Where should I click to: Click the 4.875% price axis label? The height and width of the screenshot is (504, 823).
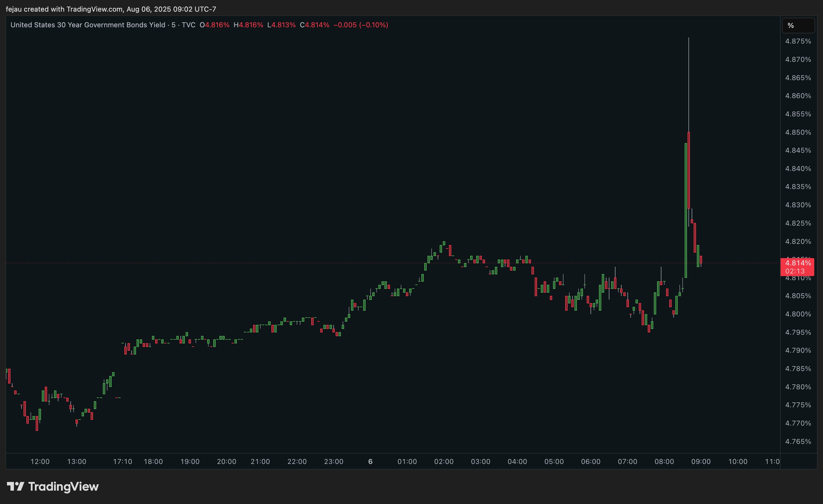pyautogui.click(x=798, y=42)
